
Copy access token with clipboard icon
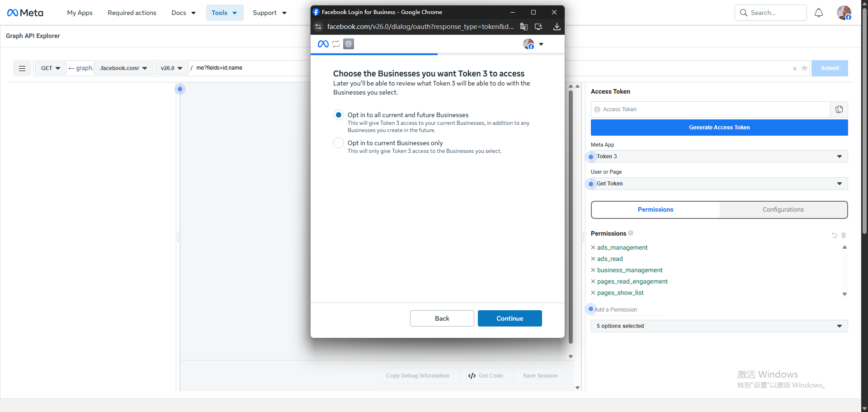point(839,109)
